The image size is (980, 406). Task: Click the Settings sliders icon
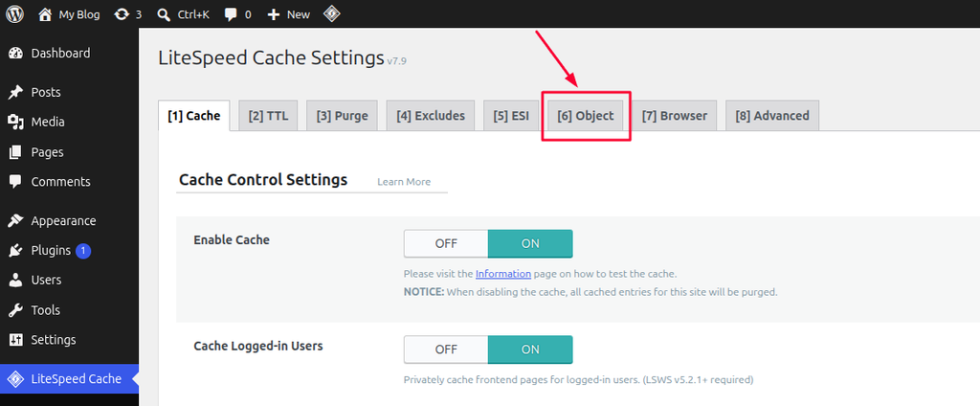[15, 340]
